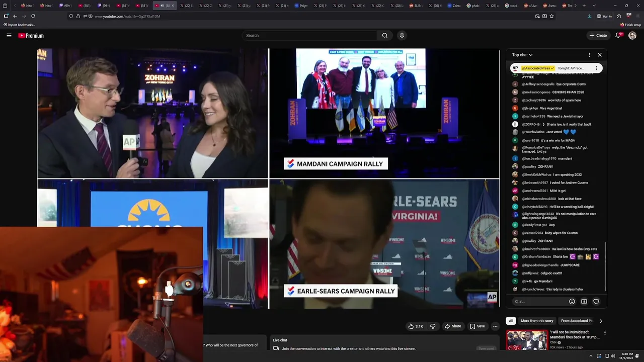Image resolution: width=644 pixels, height=362 pixels.
Task: Open the browser application hamburger menu
Action: (638, 16)
